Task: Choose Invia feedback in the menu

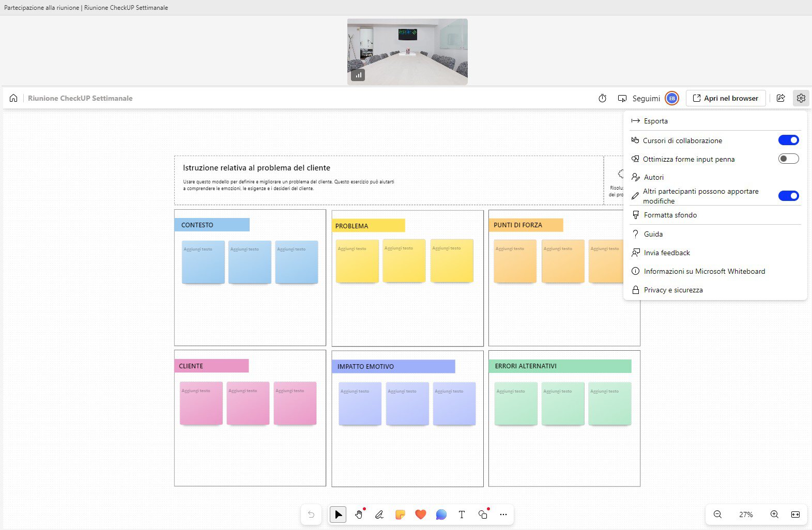Action: coord(715,253)
